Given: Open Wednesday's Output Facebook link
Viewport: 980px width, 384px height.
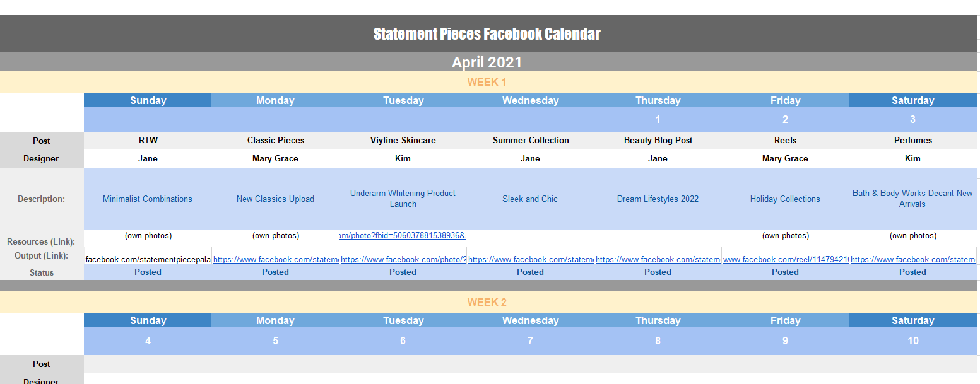Looking at the screenshot, I should point(531,259).
